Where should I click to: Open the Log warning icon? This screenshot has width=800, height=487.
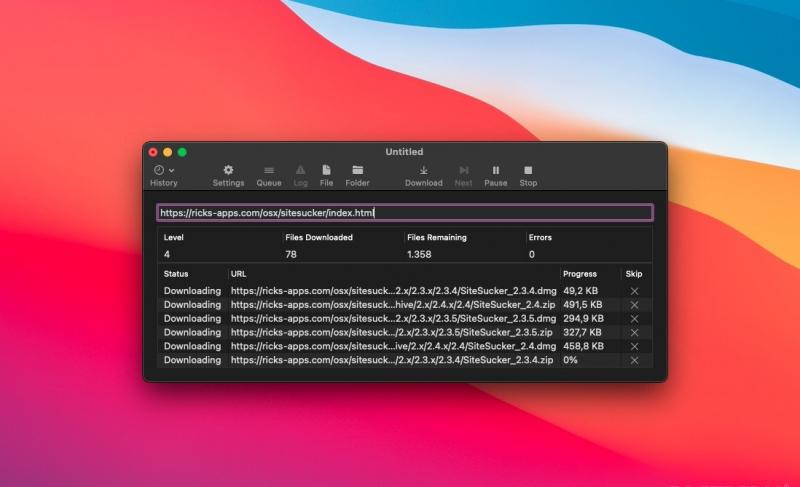click(301, 170)
